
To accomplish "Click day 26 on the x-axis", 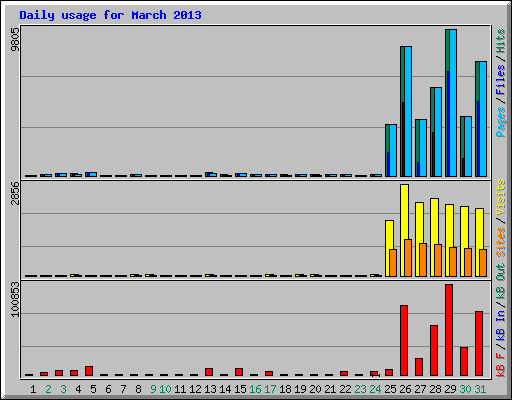I will coord(405,389).
